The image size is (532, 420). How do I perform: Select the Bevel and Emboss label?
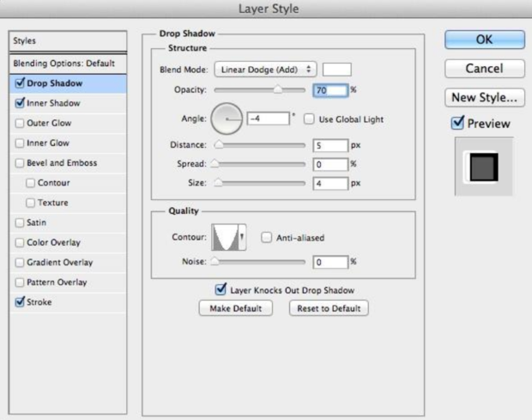[x=62, y=163]
